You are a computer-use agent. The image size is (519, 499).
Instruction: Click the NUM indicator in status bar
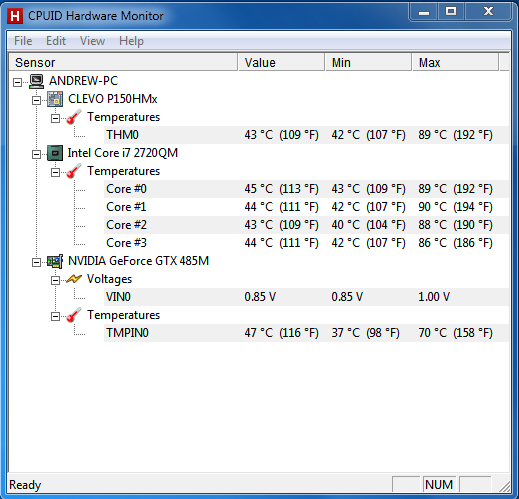[x=439, y=484]
